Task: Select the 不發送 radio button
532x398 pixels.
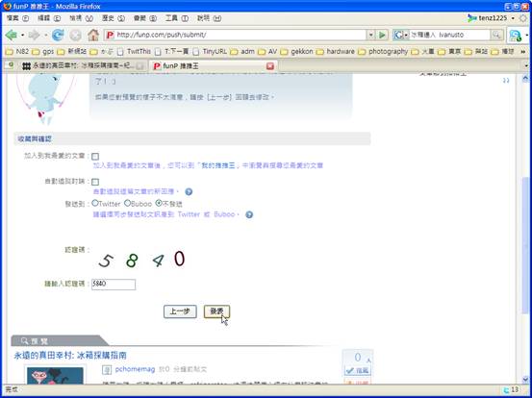Action: (159, 203)
